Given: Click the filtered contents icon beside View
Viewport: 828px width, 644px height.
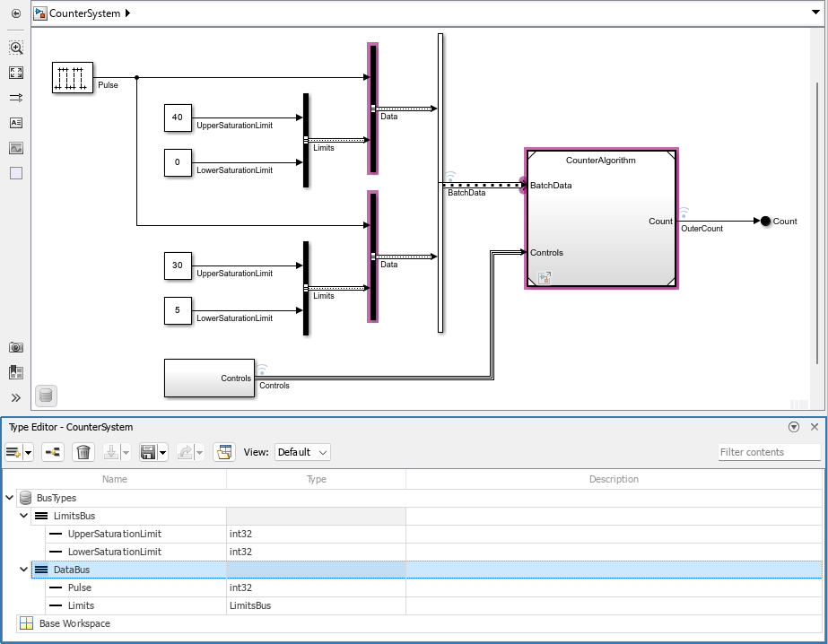Looking at the screenshot, I should [224, 452].
